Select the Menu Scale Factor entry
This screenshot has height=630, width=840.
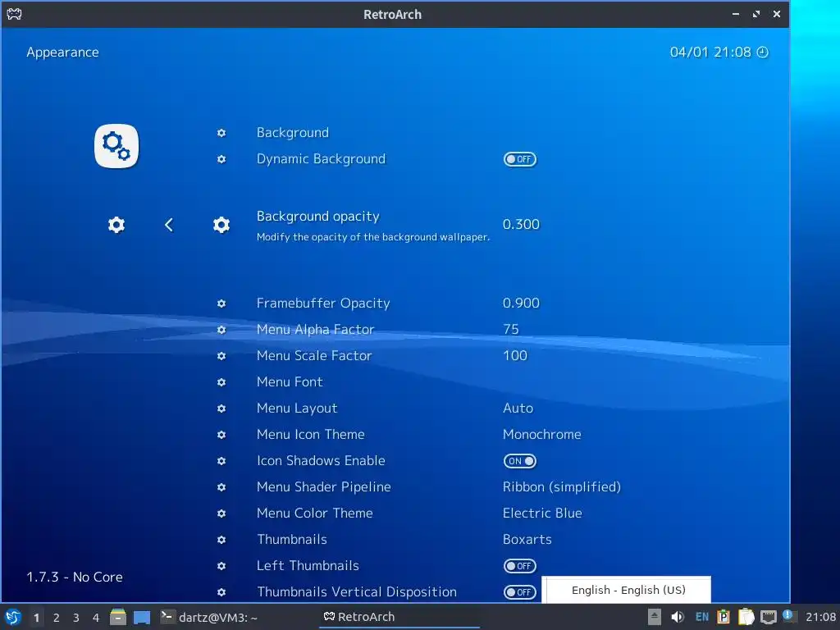(314, 356)
